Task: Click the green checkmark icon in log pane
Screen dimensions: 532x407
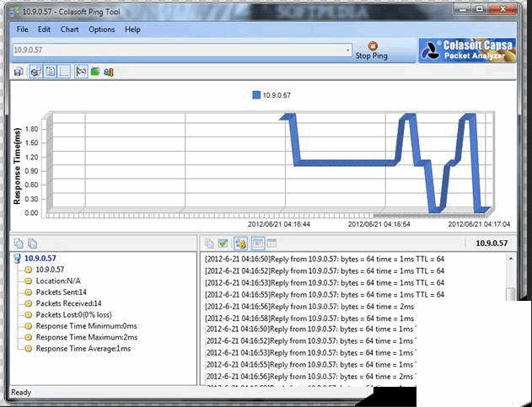Action: coord(223,244)
